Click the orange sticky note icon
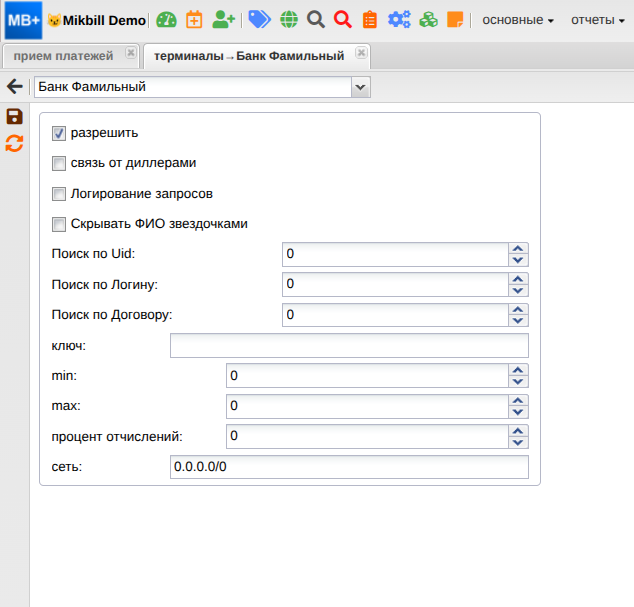 455,19
